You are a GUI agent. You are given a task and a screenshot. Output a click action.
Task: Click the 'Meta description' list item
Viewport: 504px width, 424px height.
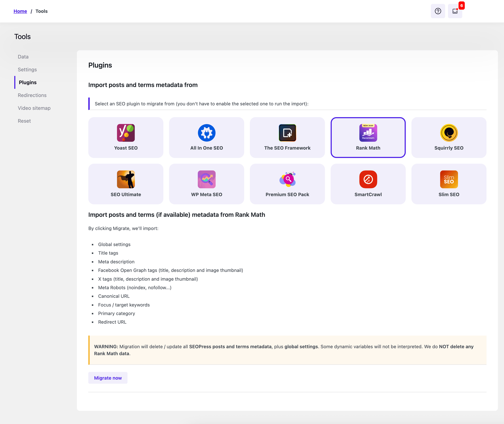(116, 262)
